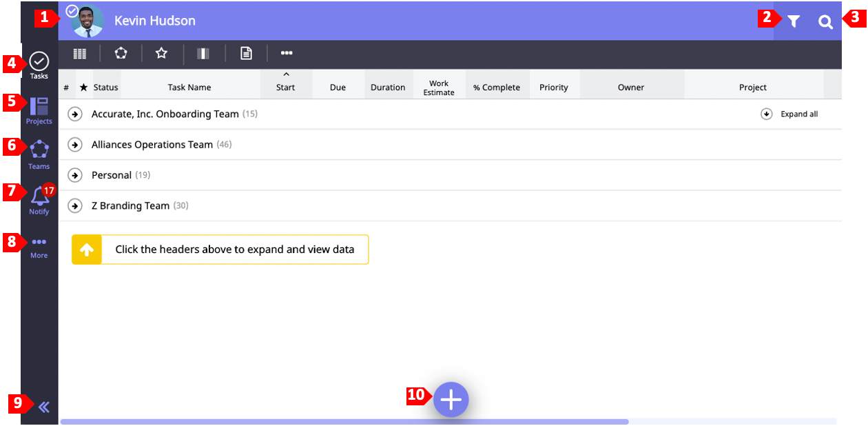Collapse the left sidebar with double chevron

click(44, 407)
